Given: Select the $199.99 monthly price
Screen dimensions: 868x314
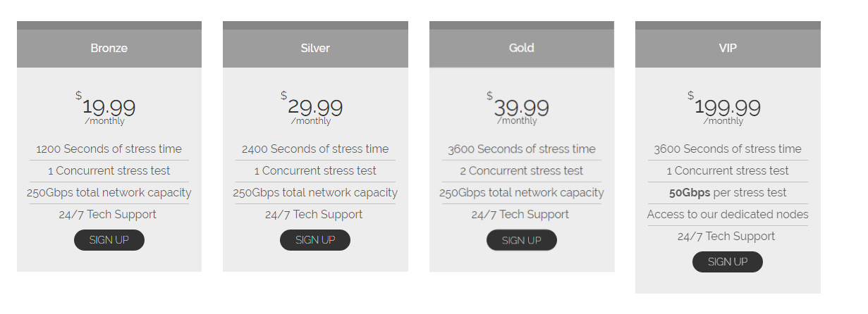Looking at the screenshot, I should pyautogui.click(x=727, y=108).
